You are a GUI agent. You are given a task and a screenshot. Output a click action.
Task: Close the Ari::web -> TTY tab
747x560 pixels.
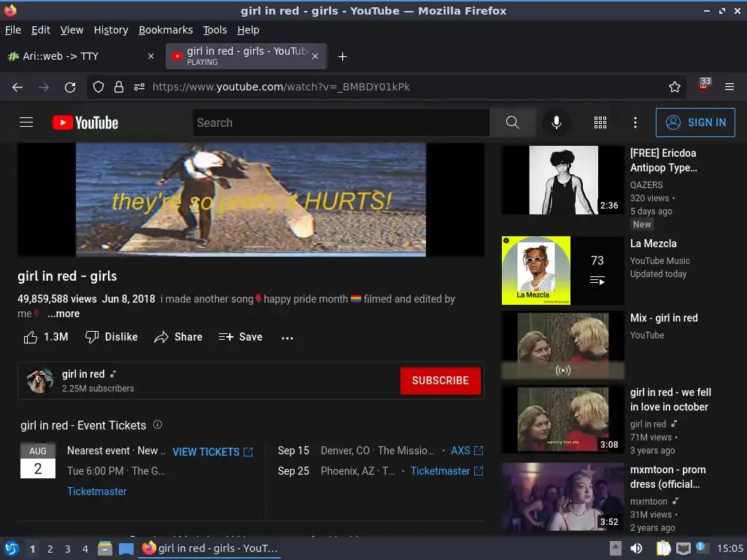coord(151,56)
